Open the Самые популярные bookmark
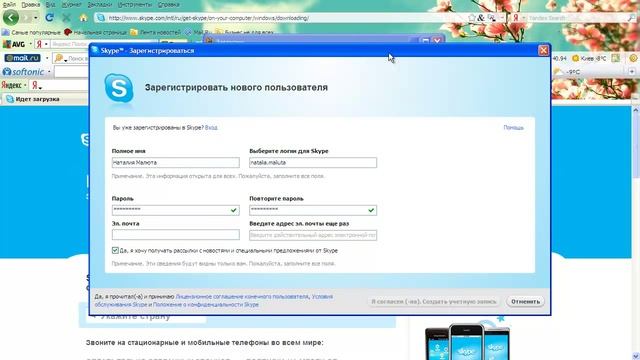Image resolution: width=640 pixels, height=360 pixels. pyautogui.click(x=31, y=32)
